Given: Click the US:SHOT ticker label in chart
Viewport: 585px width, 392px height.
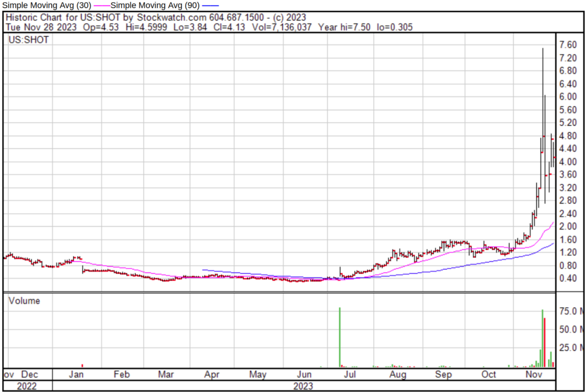Looking at the screenshot, I should point(28,40).
